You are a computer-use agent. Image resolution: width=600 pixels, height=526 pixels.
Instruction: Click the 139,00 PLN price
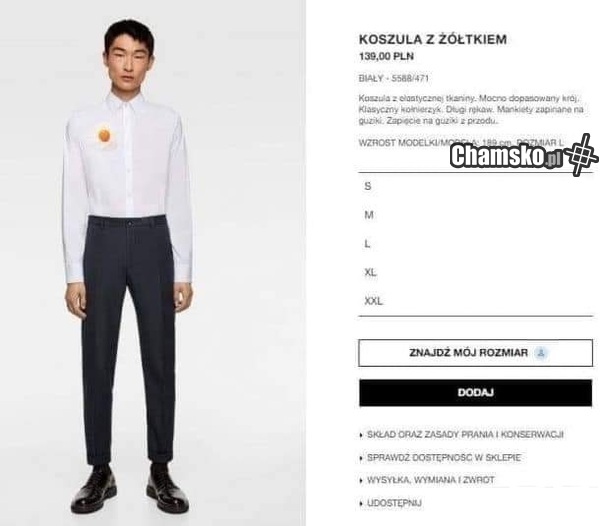[x=386, y=57]
